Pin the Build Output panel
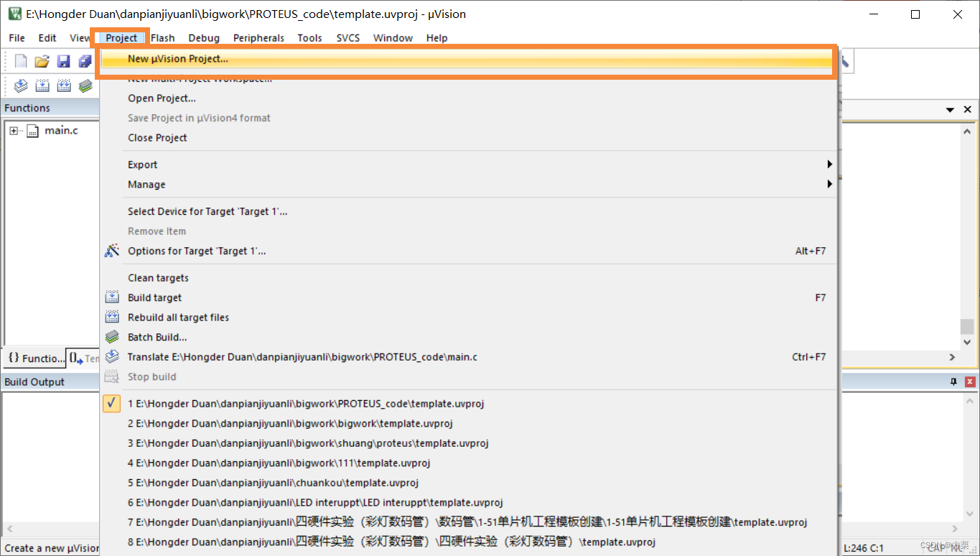 click(x=954, y=382)
